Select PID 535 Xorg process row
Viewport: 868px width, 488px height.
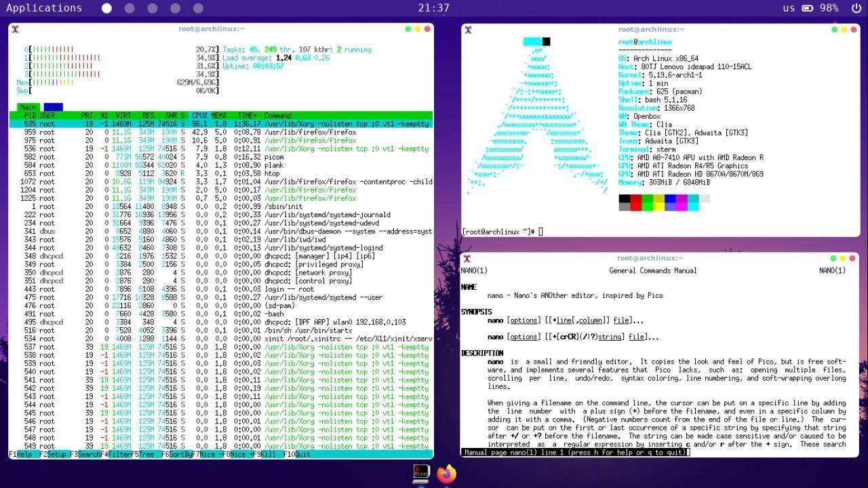coord(220,124)
